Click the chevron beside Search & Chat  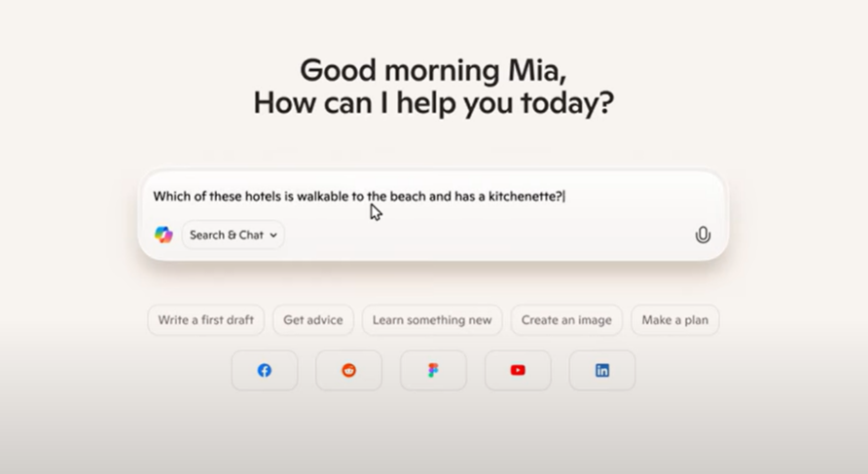click(x=273, y=236)
